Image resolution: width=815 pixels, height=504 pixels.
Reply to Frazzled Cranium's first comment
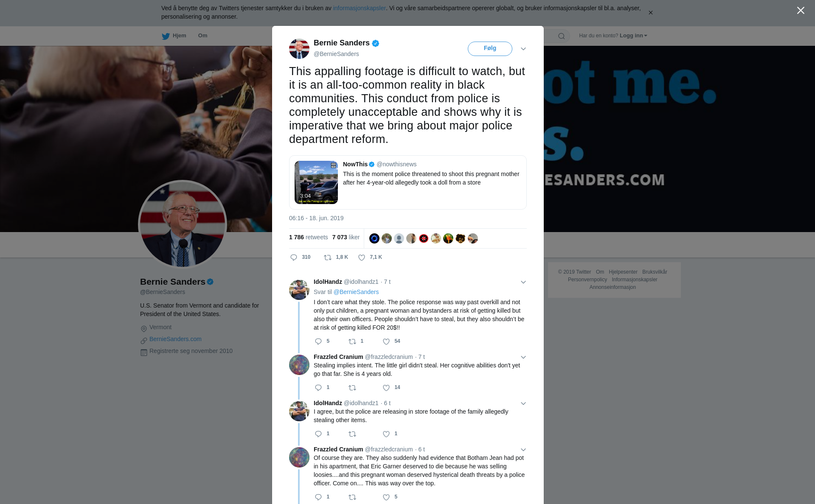coord(318,388)
